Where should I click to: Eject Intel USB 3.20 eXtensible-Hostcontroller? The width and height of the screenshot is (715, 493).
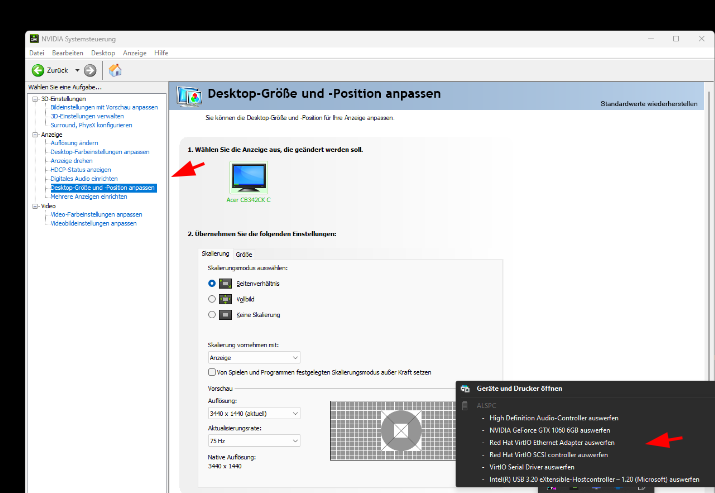point(594,479)
